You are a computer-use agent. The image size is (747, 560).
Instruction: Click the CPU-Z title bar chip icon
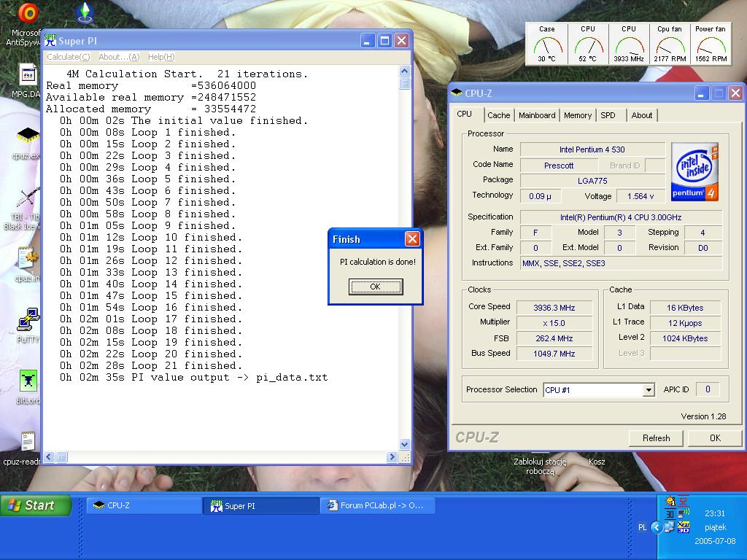click(457, 93)
